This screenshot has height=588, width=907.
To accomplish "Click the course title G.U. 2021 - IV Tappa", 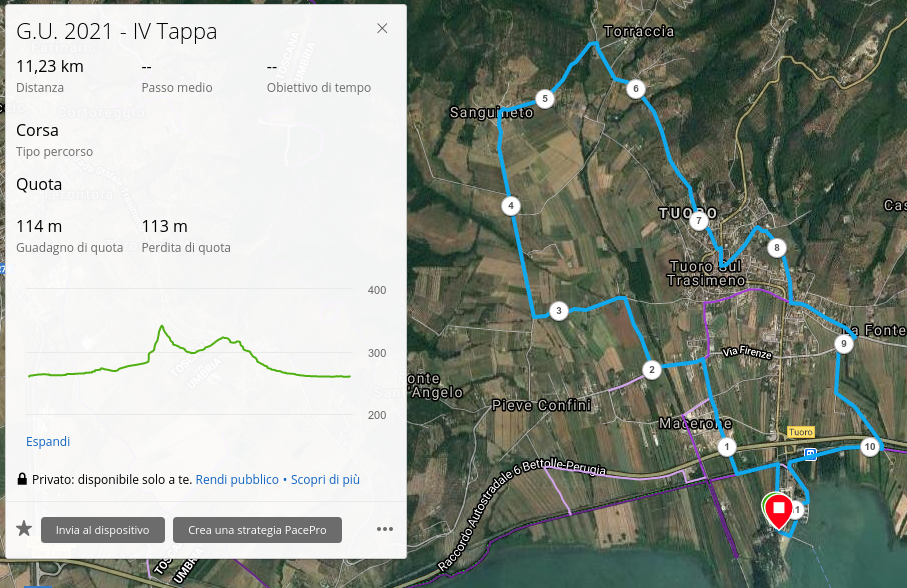I will (x=117, y=32).
